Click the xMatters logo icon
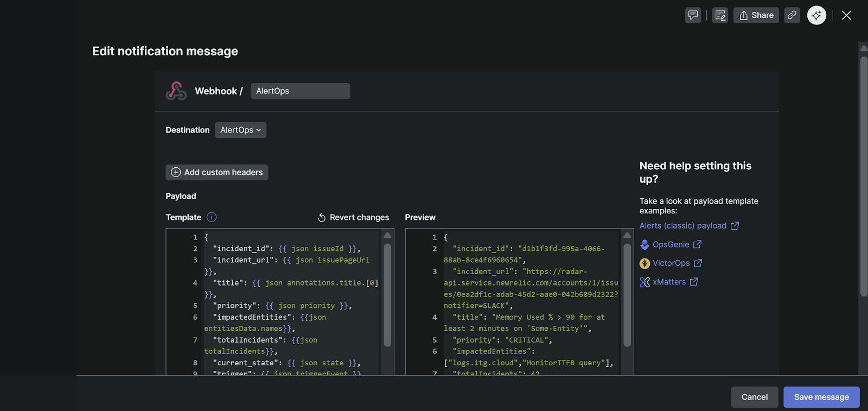868x411 pixels. pos(644,282)
